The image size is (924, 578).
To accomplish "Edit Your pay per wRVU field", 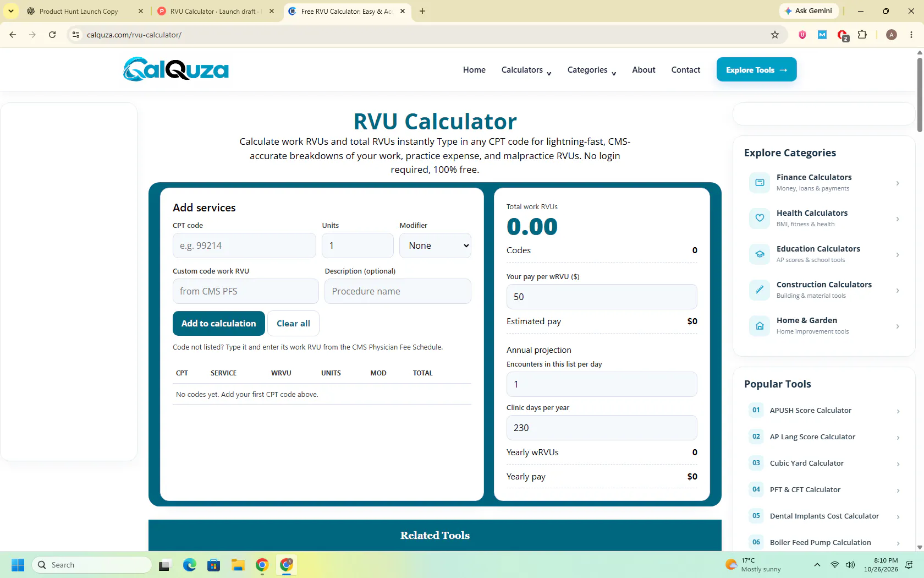I will coord(602,297).
